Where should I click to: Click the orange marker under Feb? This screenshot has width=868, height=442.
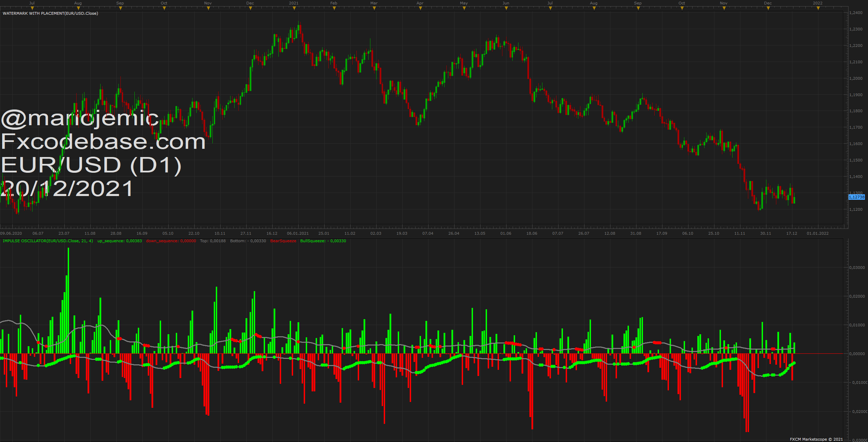(334, 8)
